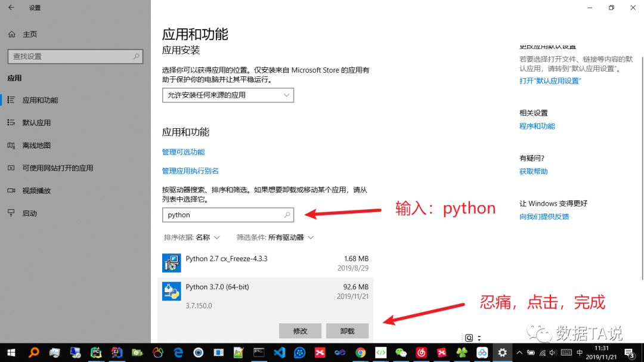The height and width of the screenshot is (362, 644).
Task: Open Google Chrome from the taskbar
Action: (361, 352)
